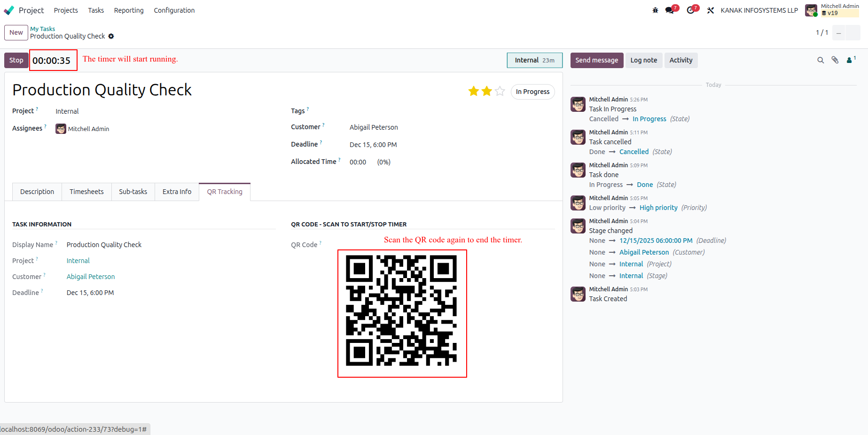Image resolution: width=868 pixels, height=435 pixels.
Task: Switch to the Timesheets tab
Action: pyautogui.click(x=86, y=192)
